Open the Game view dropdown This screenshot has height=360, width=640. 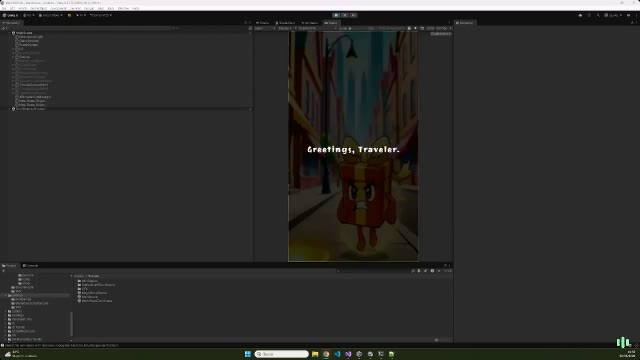point(264,28)
